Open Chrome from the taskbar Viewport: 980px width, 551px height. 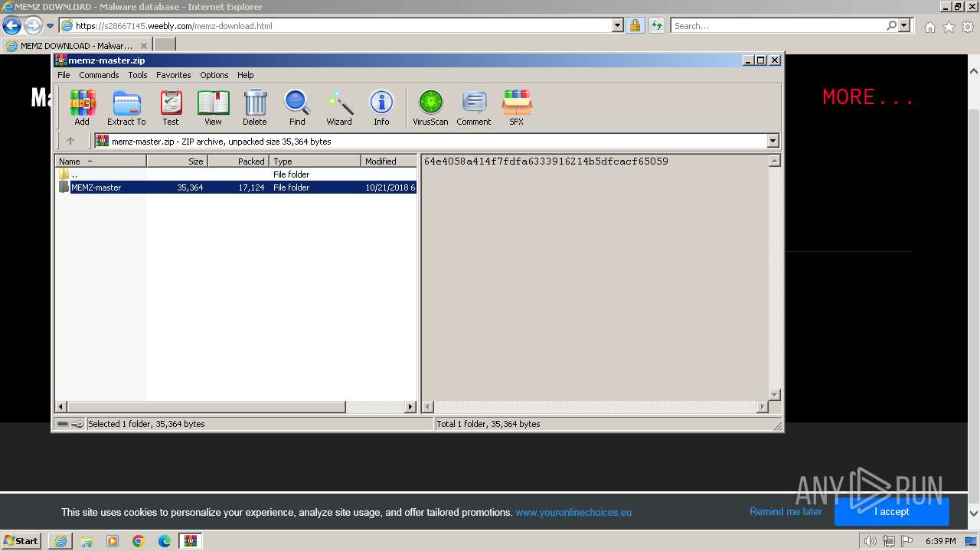pos(139,541)
